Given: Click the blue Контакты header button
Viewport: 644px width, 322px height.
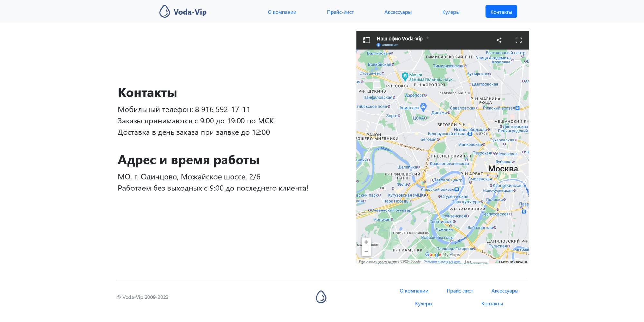Looking at the screenshot, I should (x=501, y=12).
